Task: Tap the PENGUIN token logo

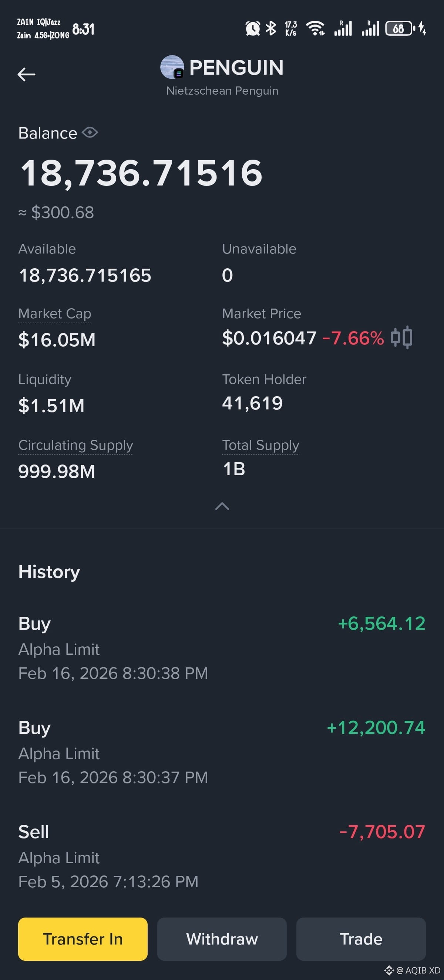Action: click(x=172, y=67)
